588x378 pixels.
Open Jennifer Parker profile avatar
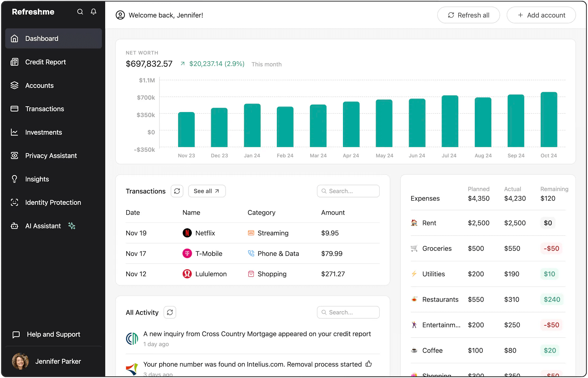coord(20,361)
